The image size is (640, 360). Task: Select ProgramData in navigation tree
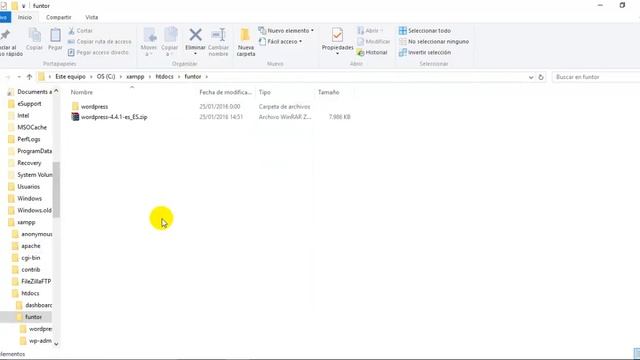34,151
